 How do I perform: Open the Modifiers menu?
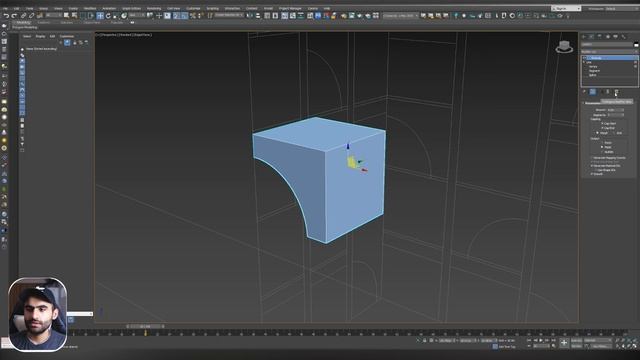coord(90,9)
